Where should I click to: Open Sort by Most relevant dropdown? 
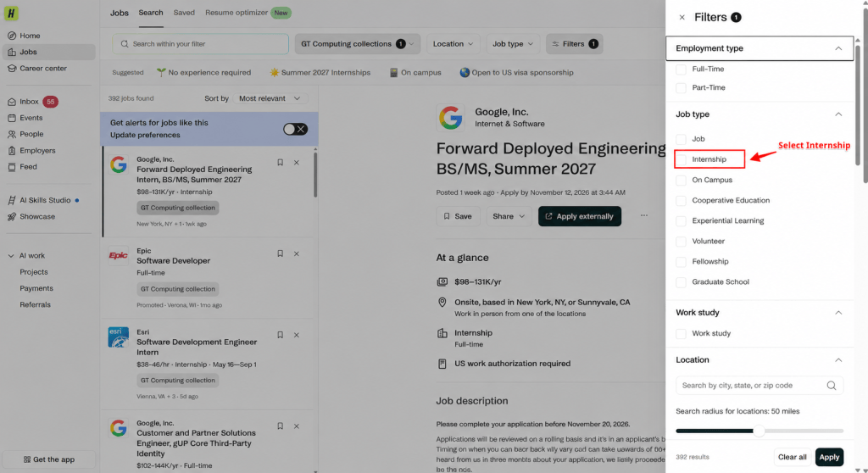(270, 98)
